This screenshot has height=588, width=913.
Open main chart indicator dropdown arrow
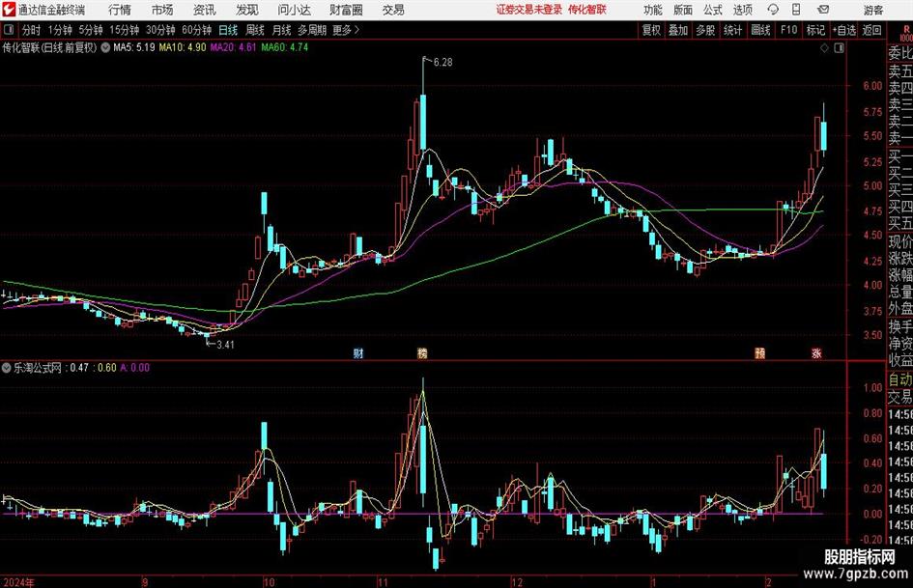pyautogui.click(x=105, y=47)
